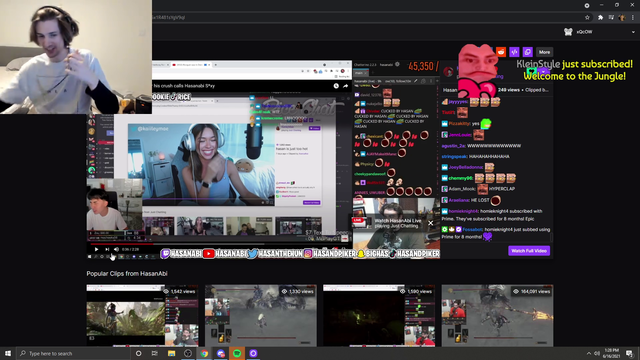Open Chrome media control icon
The height and width of the screenshot is (360, 640).
point(611,18)
